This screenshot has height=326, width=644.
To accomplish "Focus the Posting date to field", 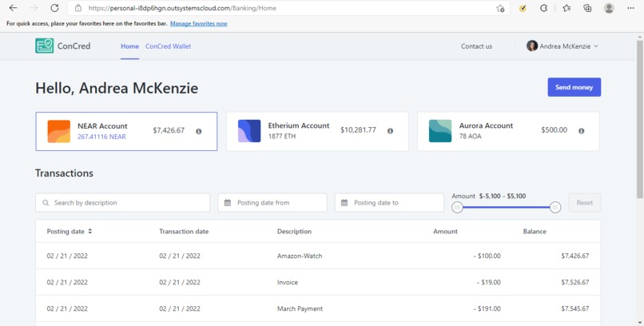I will click(389, 203).
